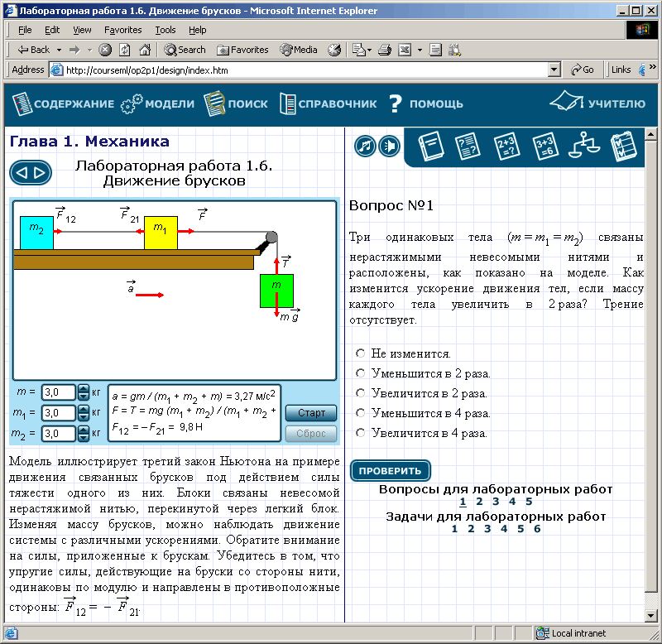This screenshot has height=644, width=662.
Task: Select answer 'Увеличится в 4 раза'
Action: tap(361, 432)
